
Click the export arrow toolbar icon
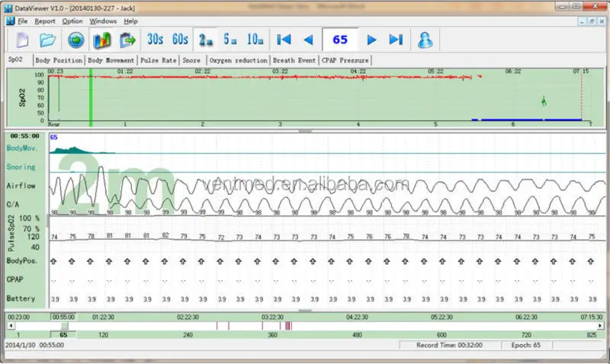click(127, 40)
